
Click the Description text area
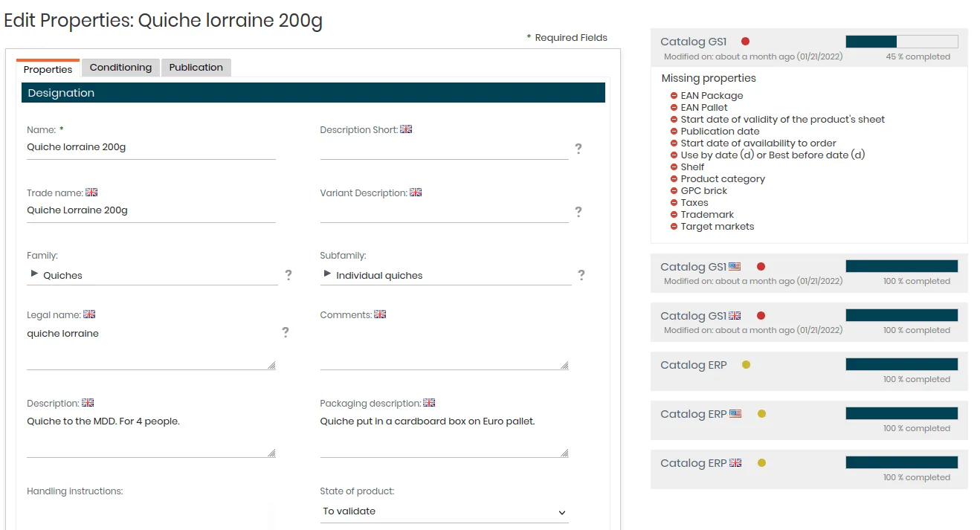(x=151, y=436)
